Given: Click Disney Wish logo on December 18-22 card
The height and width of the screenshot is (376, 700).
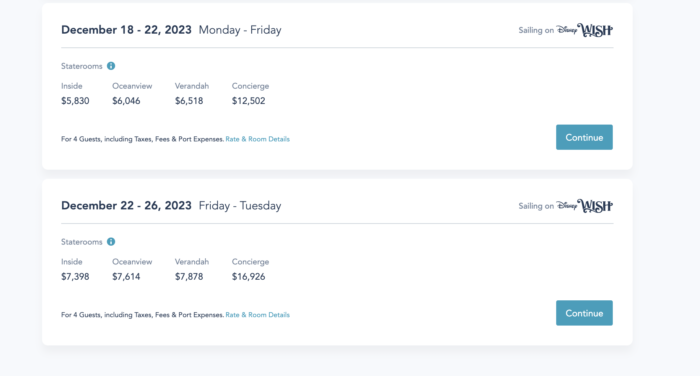Looking at the screenshot, I should click(x=584, y=30).
